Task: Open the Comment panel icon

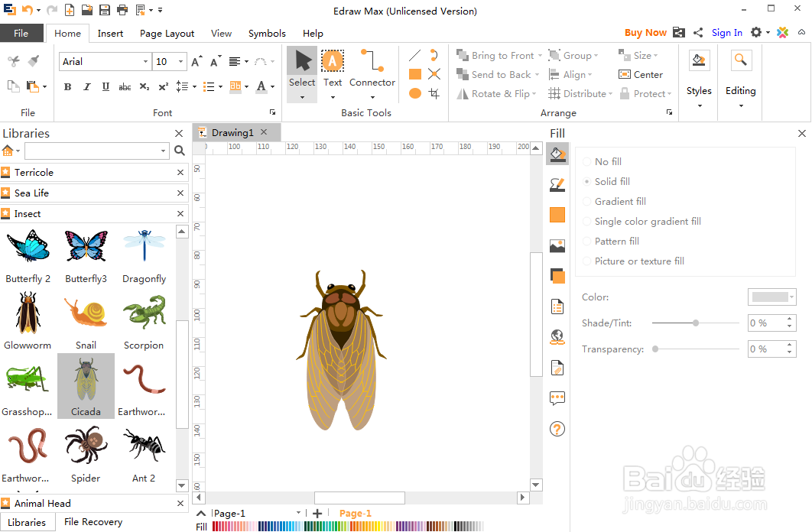Action: point(557,398)
